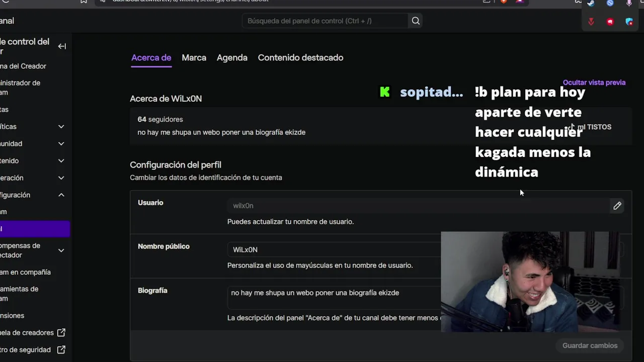This screenshot has height=362, width=644.
Task: Click the Usuario field showing wilx0n
Action: tap(418, 206)
